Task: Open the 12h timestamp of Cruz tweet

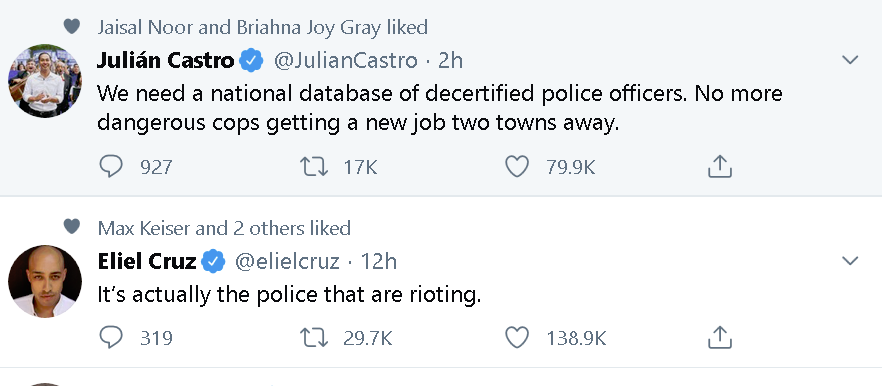Action: click(x=379, y=262)
